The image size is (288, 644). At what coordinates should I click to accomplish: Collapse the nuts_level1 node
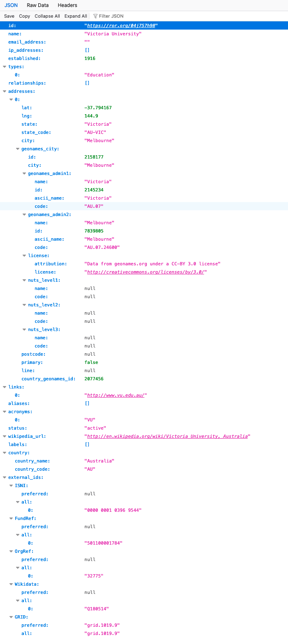pyautogui.click(x=24, y=280)
